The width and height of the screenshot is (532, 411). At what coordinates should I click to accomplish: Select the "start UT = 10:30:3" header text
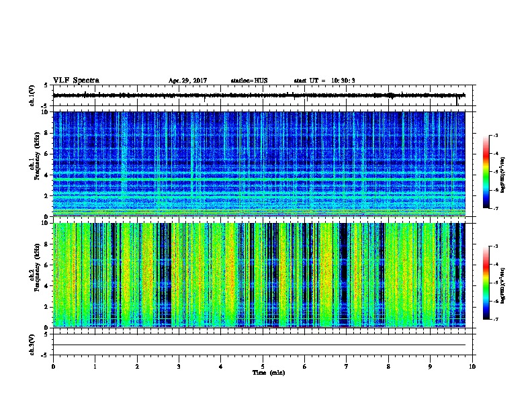pyautogui.click(x=324, y=81)
